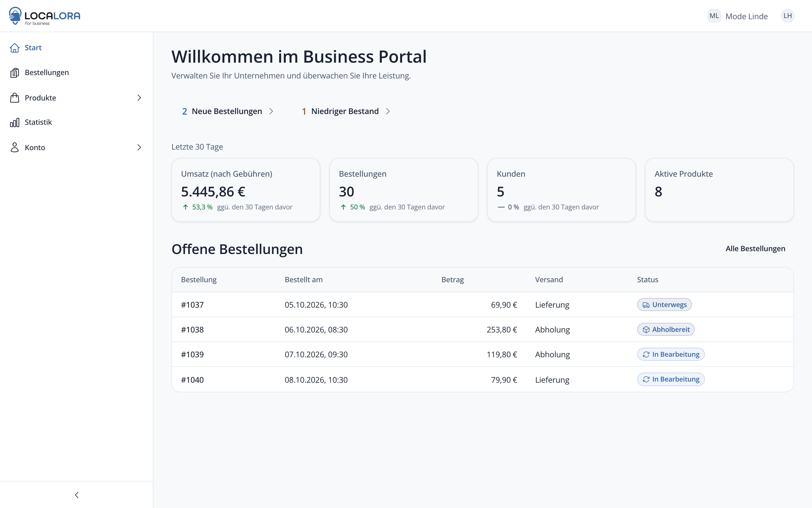Click chevron next to Niedriger Bestand

(388, 111)
